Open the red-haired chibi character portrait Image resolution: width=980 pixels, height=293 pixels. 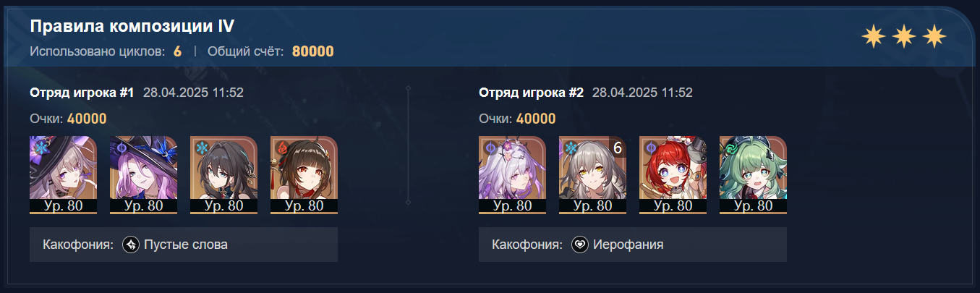tap(673, 174)
